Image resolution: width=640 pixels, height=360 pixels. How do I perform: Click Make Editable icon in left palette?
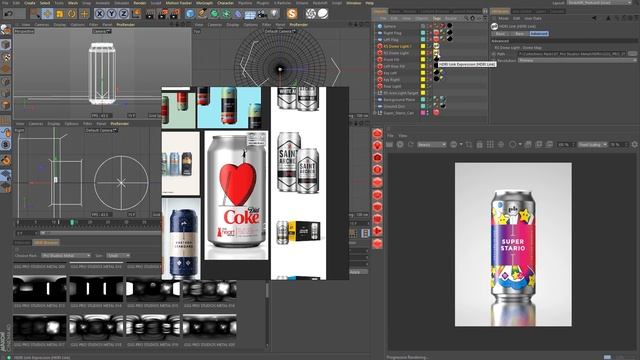[5, 29]
